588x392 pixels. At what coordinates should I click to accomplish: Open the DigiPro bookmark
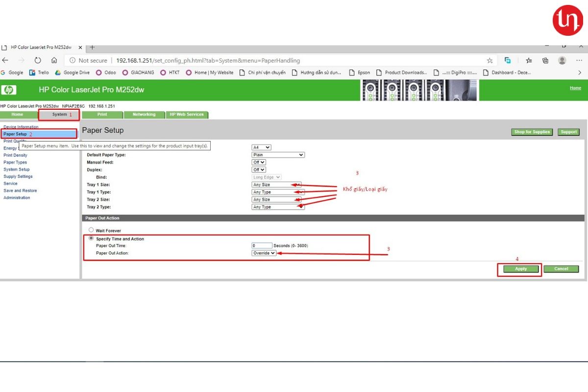coord(455,73)
